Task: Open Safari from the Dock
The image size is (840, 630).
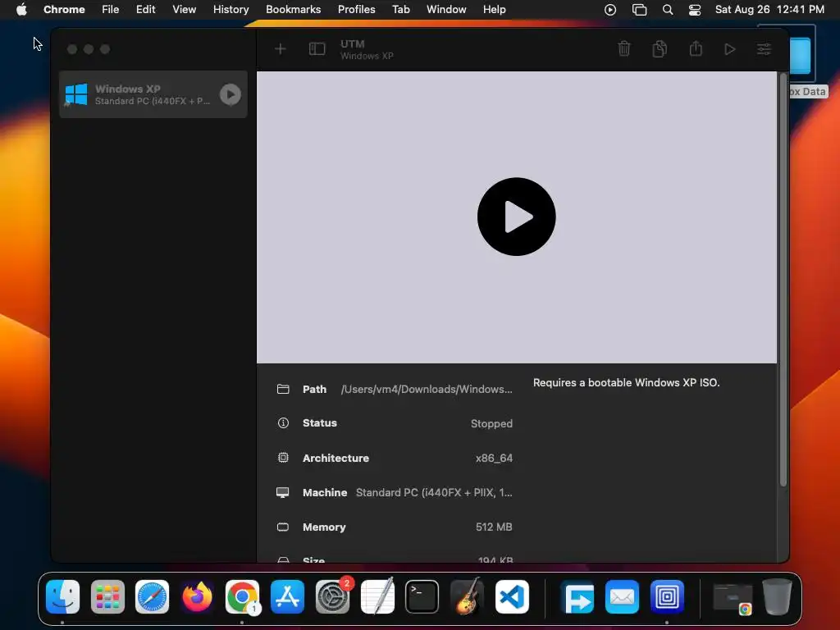Action: pyautogui.click(x=152, y=597)
